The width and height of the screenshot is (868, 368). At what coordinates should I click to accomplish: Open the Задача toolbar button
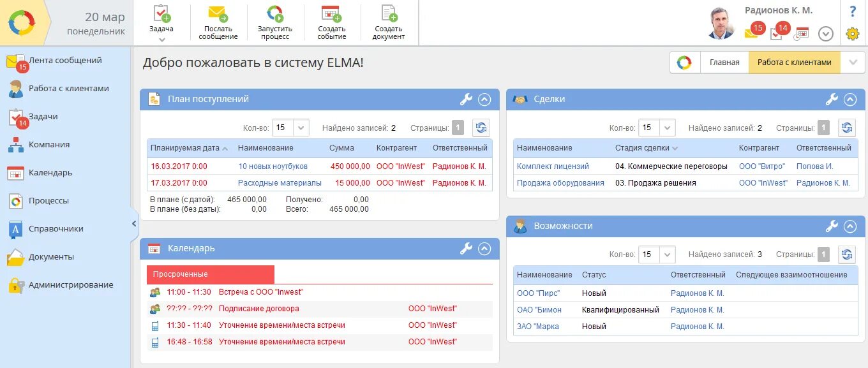(x=161, y=19)
